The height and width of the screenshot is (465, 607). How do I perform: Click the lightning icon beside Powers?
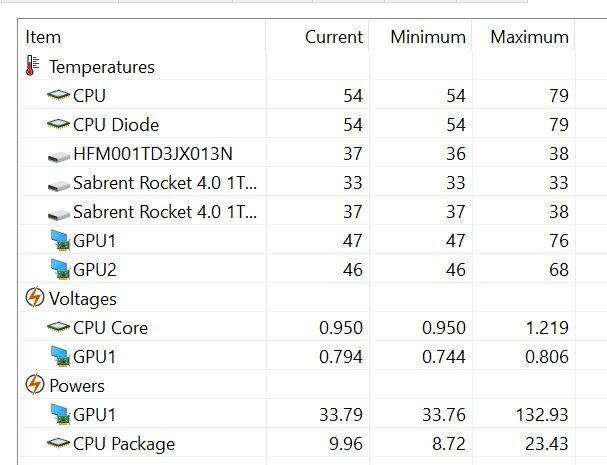click(33, 386)
